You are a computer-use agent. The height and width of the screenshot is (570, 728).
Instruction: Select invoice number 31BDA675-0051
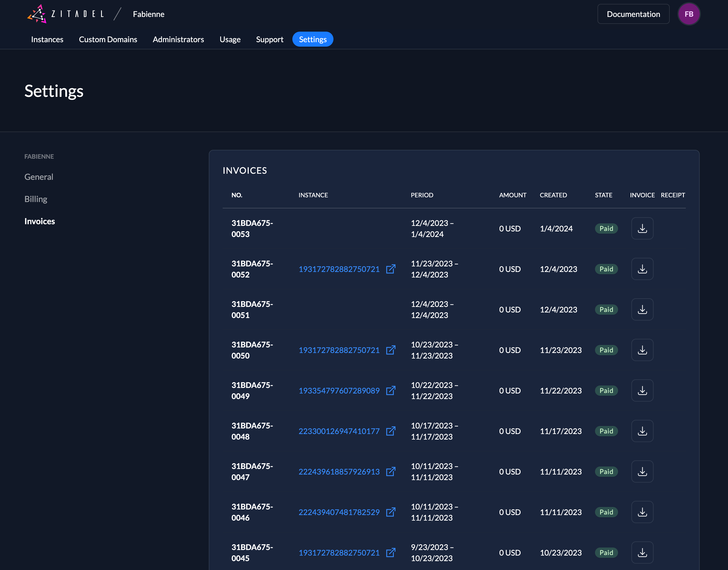click(x=252, y=310)
